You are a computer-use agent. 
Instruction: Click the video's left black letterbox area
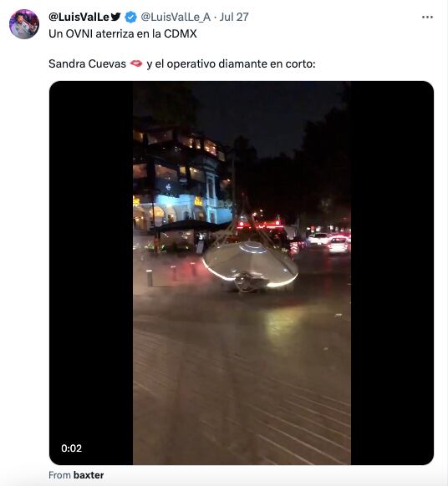91,273
